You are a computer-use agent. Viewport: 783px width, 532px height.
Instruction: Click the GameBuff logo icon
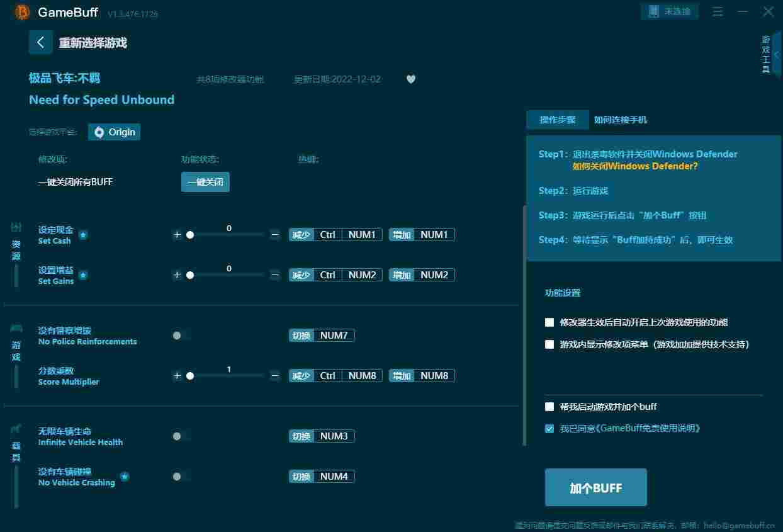pos(22,13)
